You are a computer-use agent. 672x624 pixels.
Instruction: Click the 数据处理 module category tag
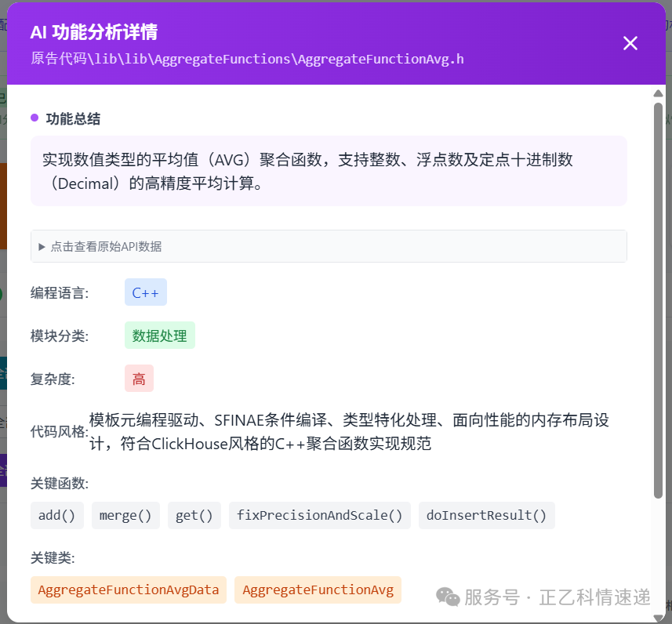coord(160,336)
